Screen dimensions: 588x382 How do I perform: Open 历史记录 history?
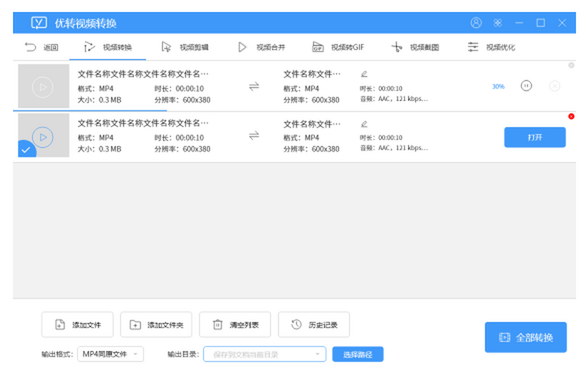pos(314,325)
